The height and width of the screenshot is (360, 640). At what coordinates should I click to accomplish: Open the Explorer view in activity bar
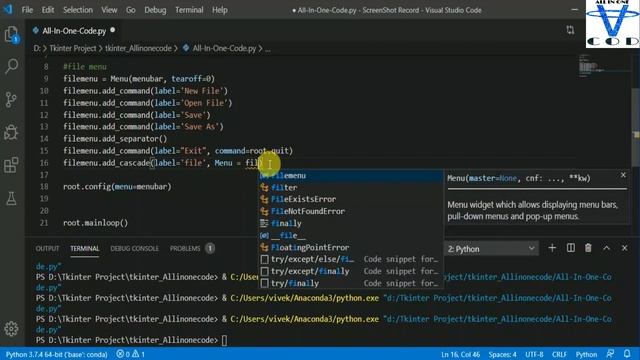11,34
